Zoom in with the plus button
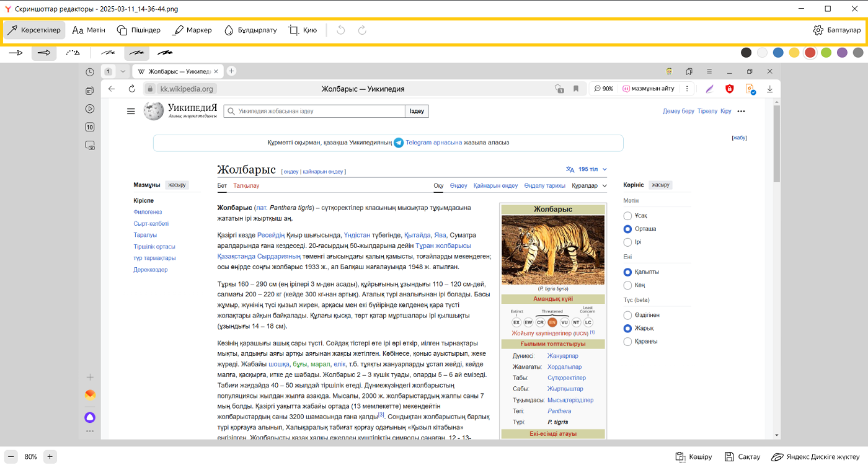 (x=50, y=456)
